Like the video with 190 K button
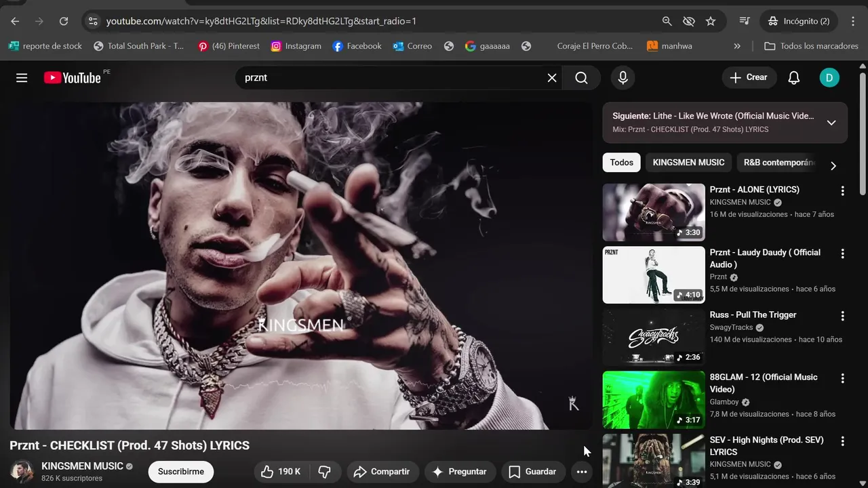Screen dimensions: 868x488 pos(281,472)
